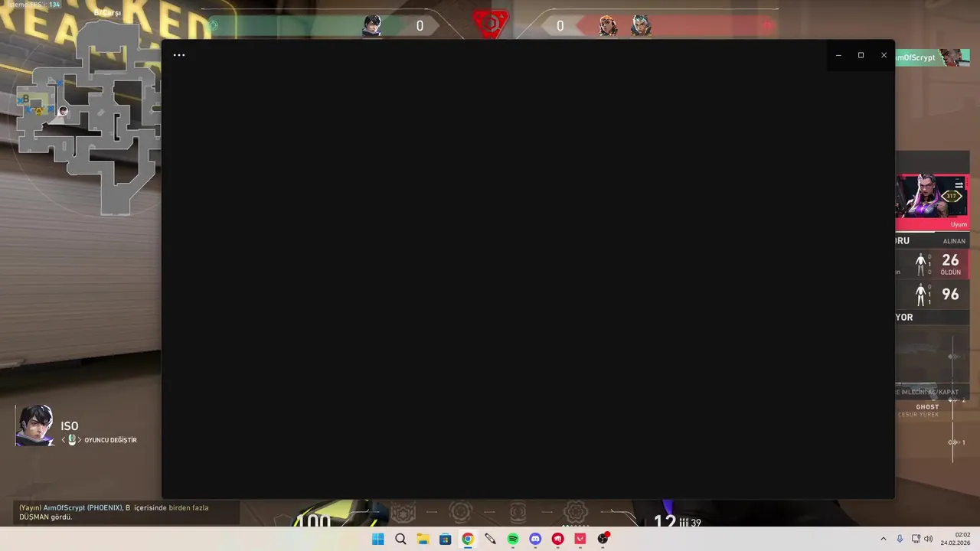Switch to Google Chrome in the taskbar

(x=468, y=539)
